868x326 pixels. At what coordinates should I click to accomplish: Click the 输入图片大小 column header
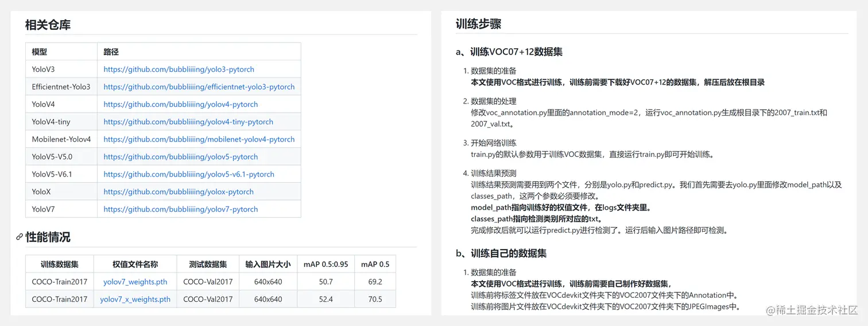[x=268, y=264]
